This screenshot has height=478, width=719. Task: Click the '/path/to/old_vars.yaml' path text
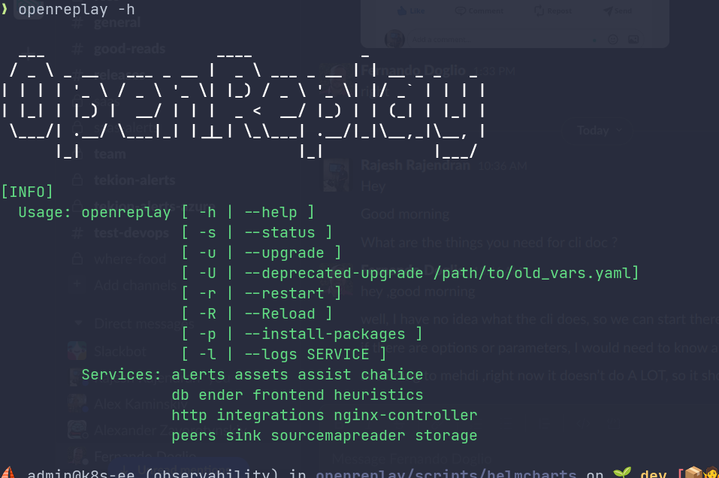pyautogui.click(x=532, y=273)
